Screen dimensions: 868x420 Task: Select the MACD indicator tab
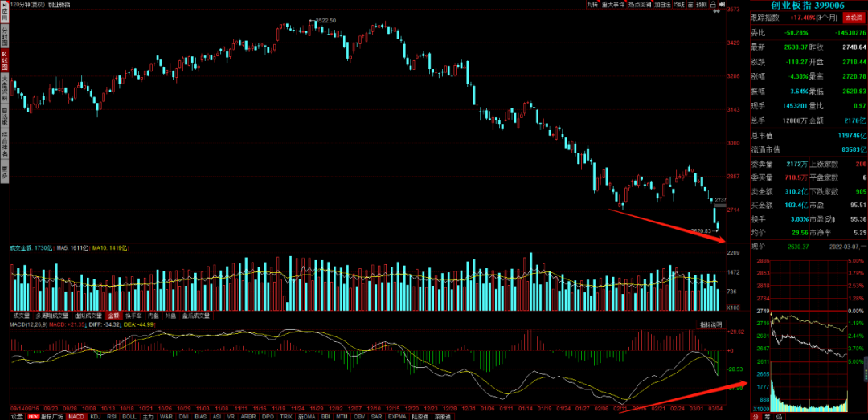(x=76, y=416)
